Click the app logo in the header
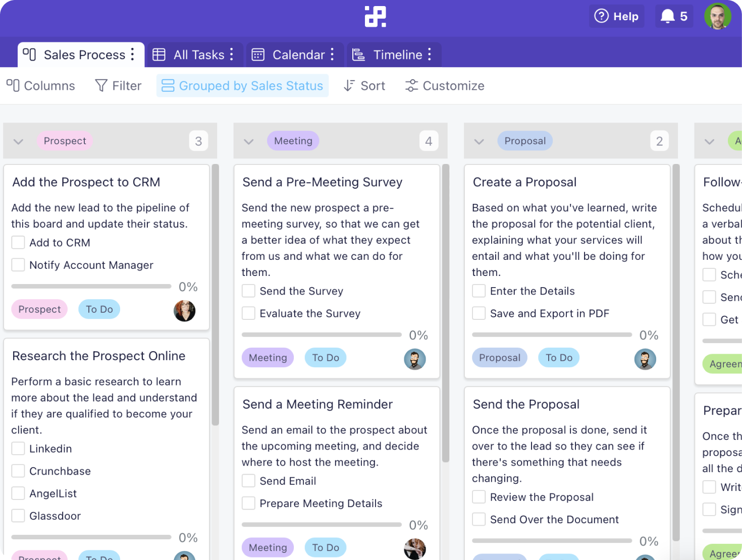742x560 pixels. [x=375, y=17]
